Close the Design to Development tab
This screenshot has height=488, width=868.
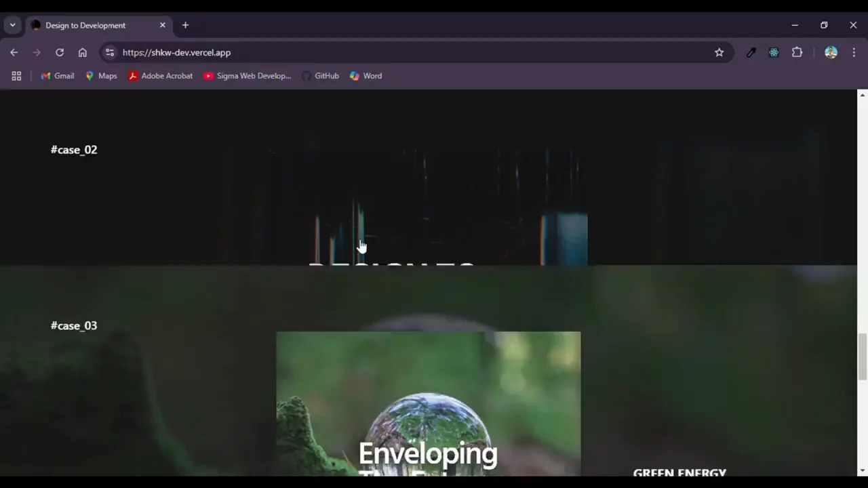163,25
